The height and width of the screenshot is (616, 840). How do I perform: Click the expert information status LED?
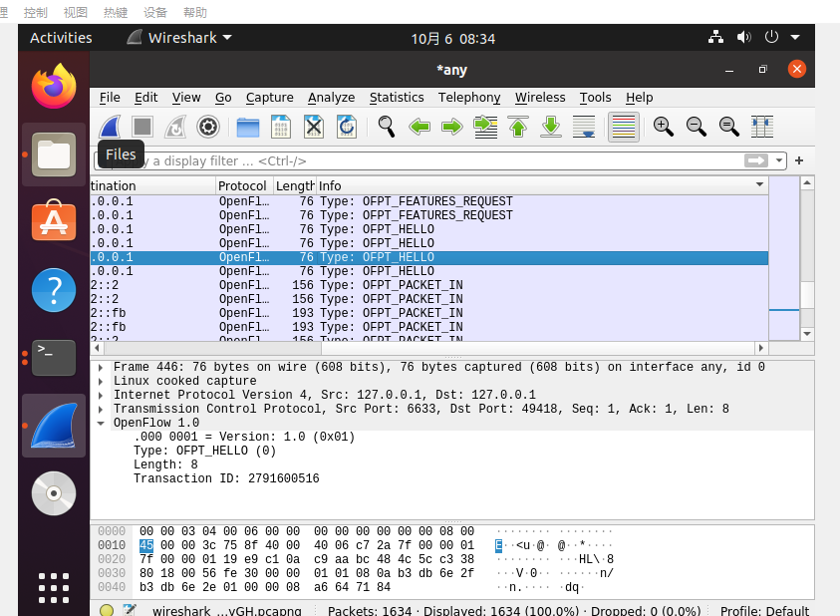pyautogui.click(x=107, y=610)
